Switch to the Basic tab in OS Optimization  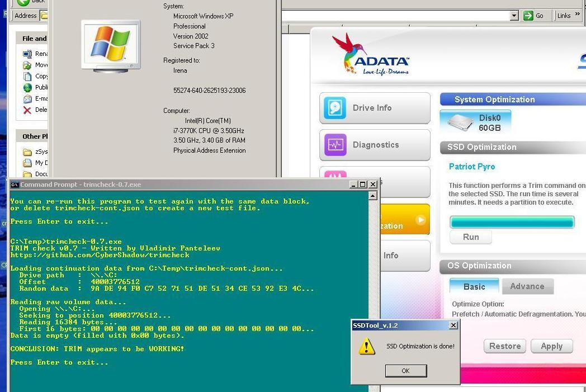click(x=474, y=286)
